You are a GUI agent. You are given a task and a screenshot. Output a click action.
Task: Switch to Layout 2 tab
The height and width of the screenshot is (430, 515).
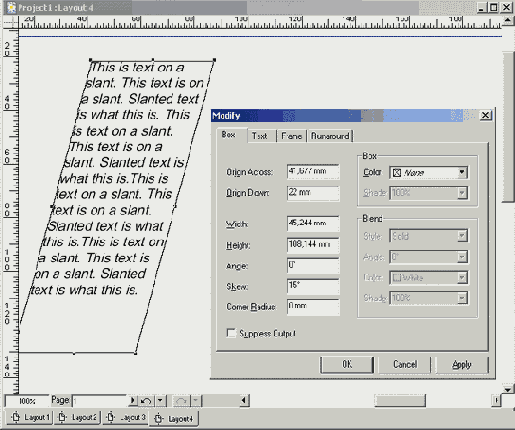(x=77, y=417)
